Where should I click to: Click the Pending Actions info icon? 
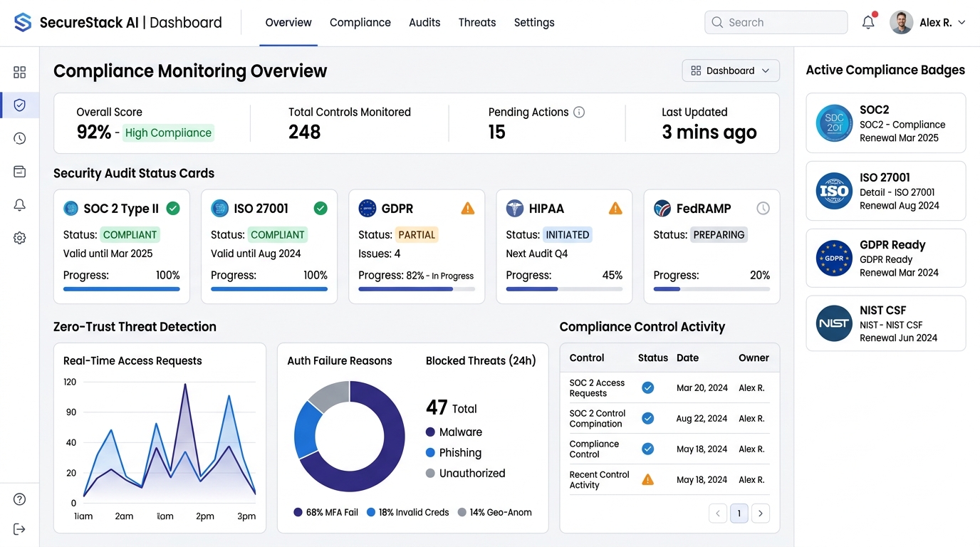click(579, 112)
